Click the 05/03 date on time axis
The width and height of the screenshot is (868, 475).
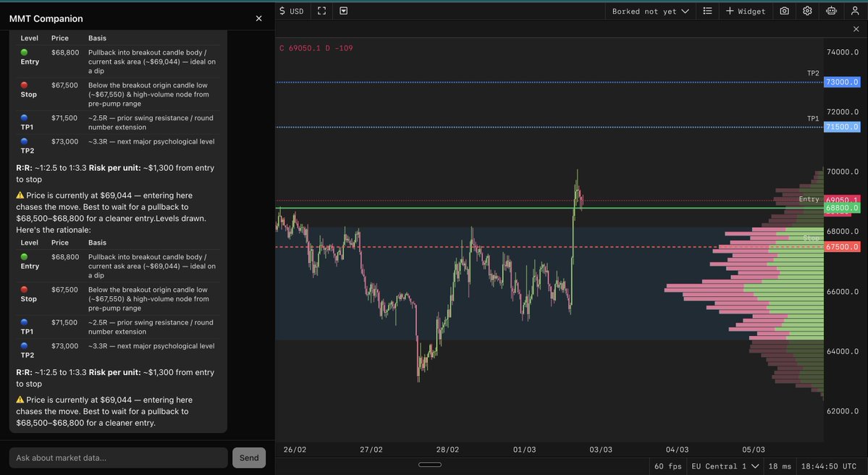point(754,450)
